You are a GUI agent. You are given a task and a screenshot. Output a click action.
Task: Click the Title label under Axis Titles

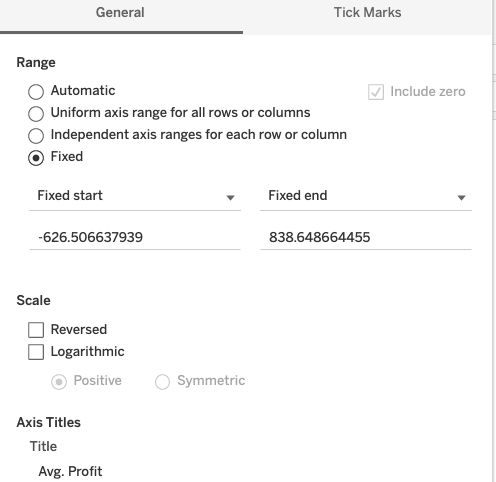click(x=43, y=446)
